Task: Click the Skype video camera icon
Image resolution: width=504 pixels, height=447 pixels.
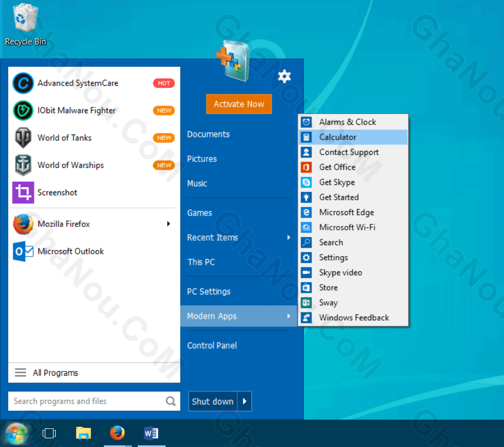Action: 306,272
